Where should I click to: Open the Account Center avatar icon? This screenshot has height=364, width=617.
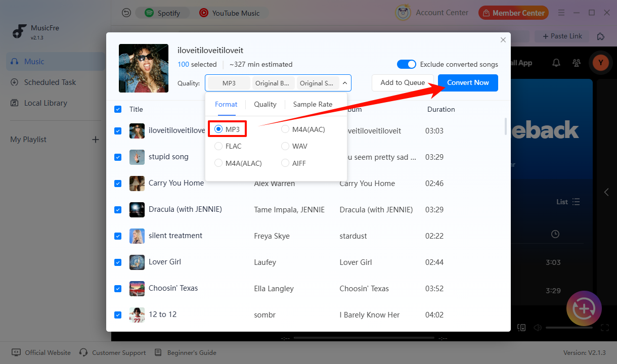403,13
